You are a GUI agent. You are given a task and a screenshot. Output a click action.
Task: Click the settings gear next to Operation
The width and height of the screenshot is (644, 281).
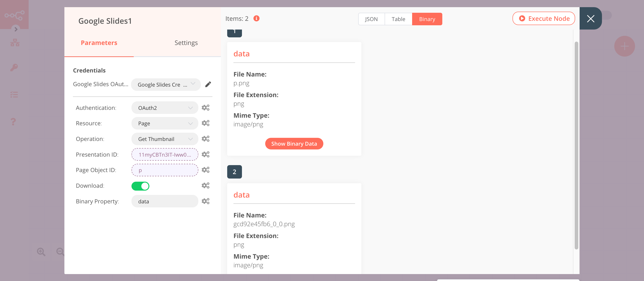point(205,138)
